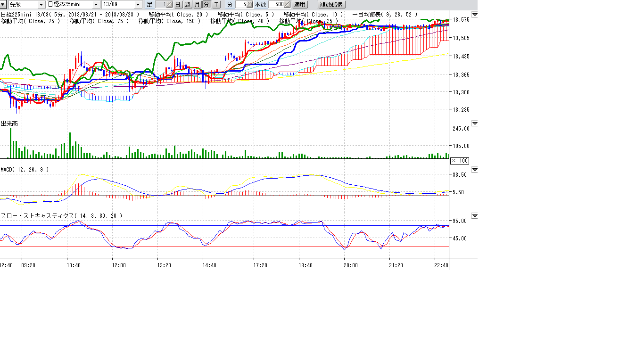Click the tick (T) chart button
The width and height of the screenshot is (644, 362).
[216, 5]
